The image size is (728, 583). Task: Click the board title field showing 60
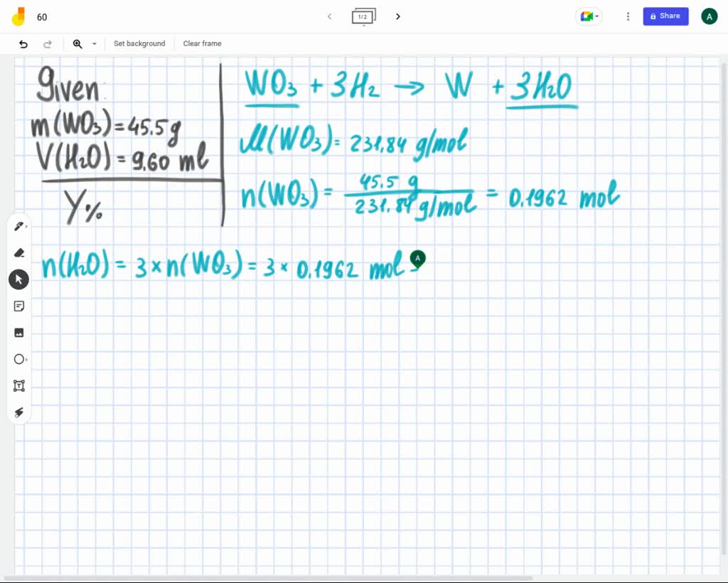tap(42, 16)
